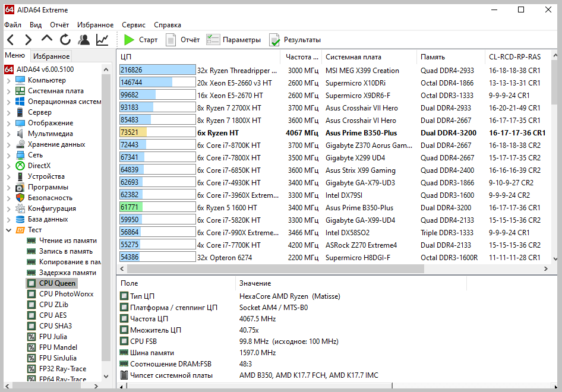Click the Отчёт toolbar button
Viewport: 562px width, 392px height.
(183, 40)
